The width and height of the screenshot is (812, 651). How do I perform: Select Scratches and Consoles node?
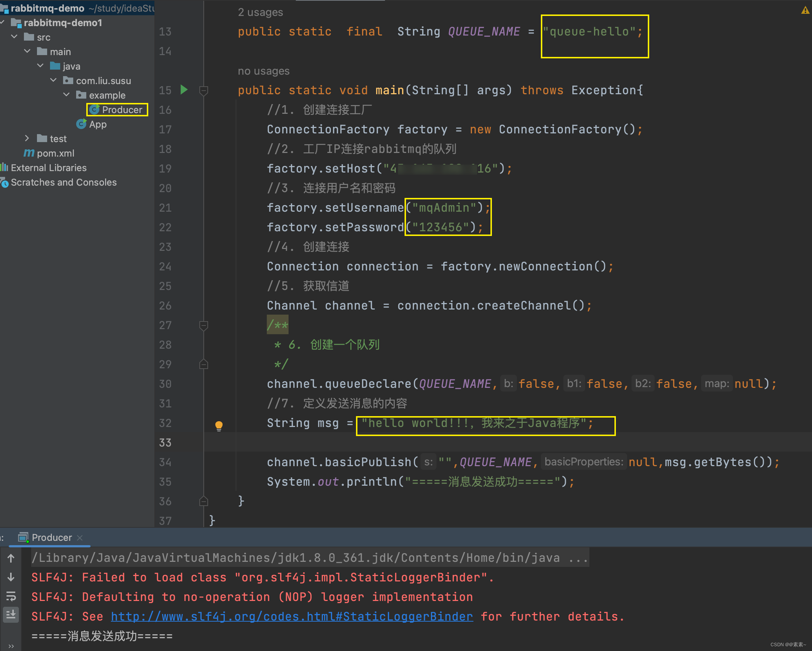pos(64,182)
